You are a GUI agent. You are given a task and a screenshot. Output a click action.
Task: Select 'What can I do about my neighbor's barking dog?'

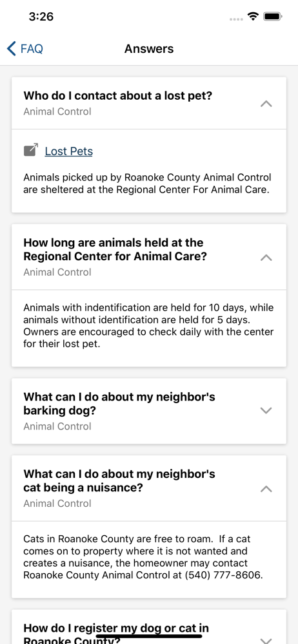[x=119, y=404]
